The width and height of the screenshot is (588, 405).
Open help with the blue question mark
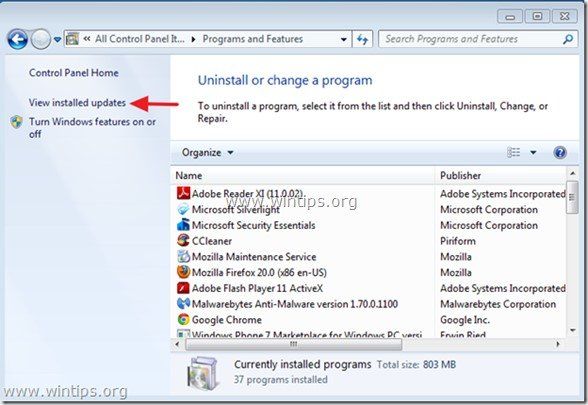coord(560,153)
